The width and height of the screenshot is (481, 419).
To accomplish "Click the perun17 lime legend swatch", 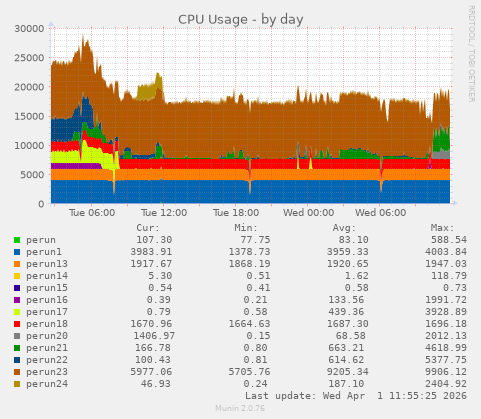I will (x=17, y=312).
